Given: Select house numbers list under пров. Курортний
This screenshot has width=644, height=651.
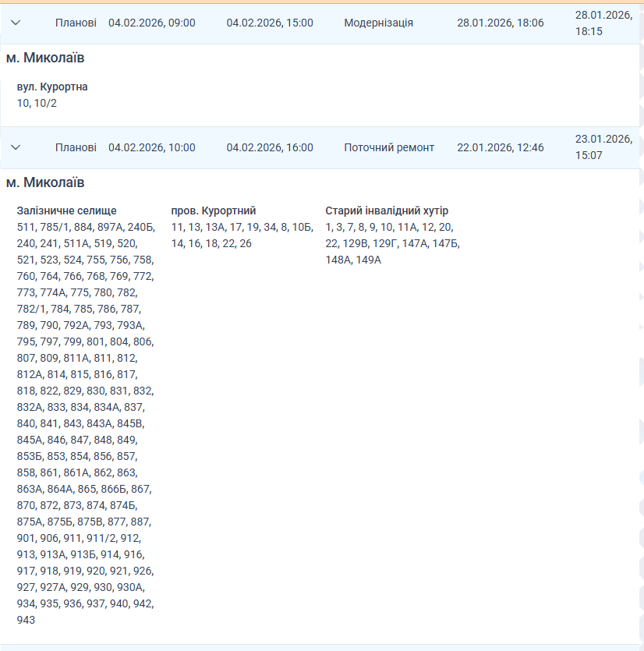Looking at the screenshot, I should point(242,235).
